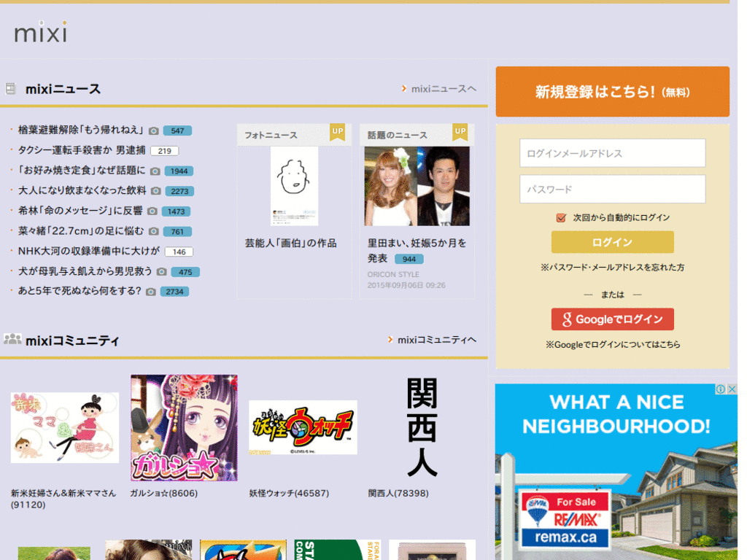Open 関西人(78398) text link
Viewport: 747px width, 560px height.
[x=398, y=494]
